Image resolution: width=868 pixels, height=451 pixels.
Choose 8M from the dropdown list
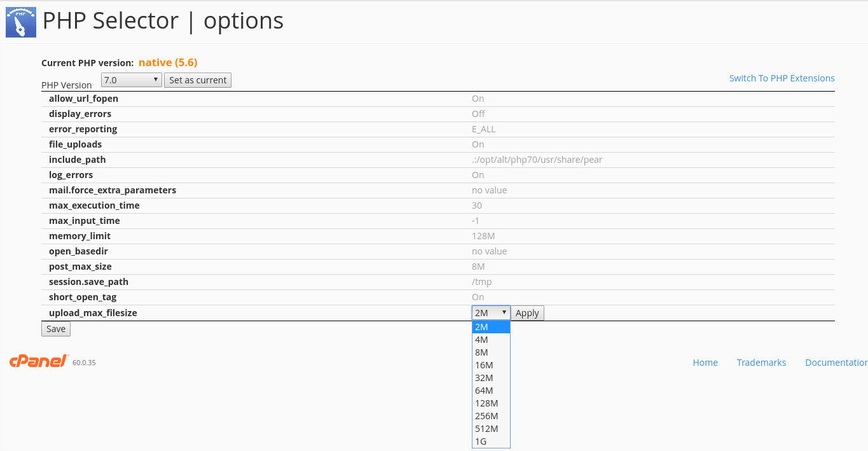[x=491, y=352]
